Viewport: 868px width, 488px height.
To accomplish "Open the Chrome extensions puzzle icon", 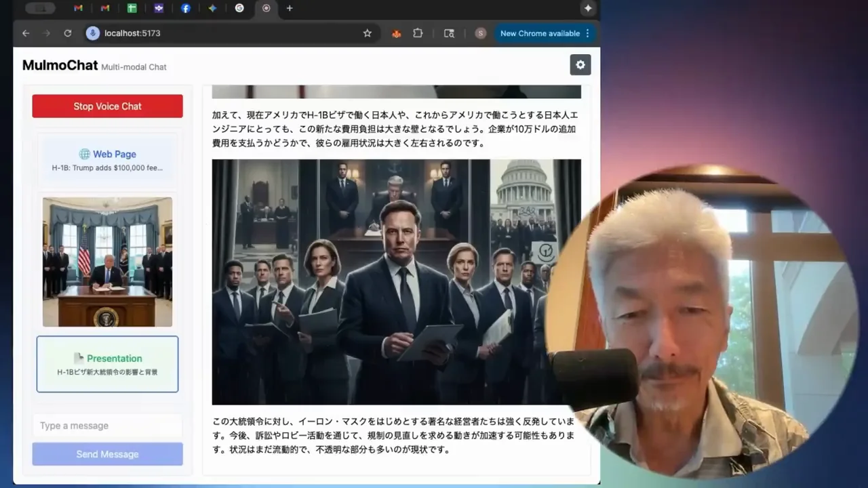I will [x=418, y=33].
